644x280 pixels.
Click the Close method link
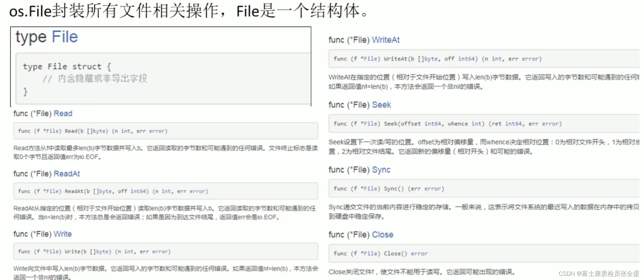(x=383, y=235)
